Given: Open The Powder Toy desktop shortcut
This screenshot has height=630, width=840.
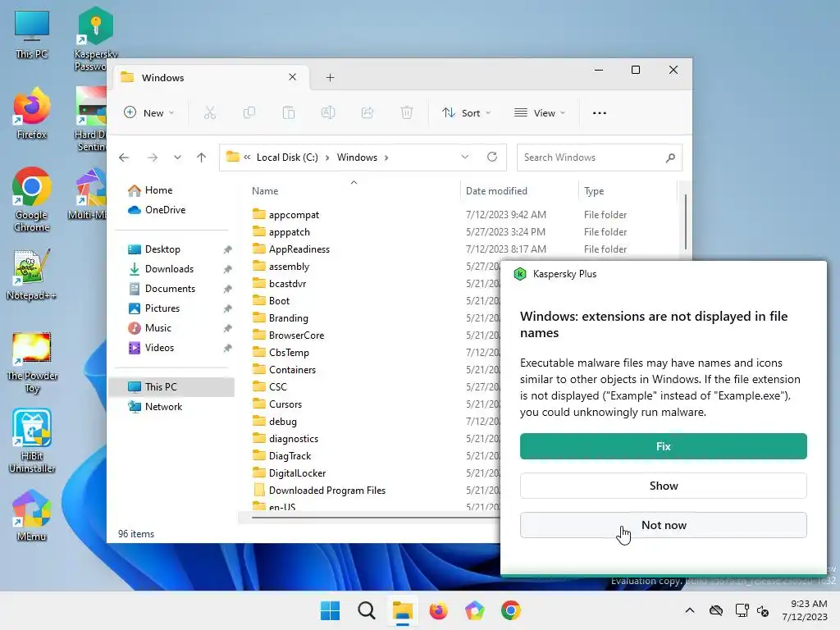Looking at the screenshot, I should (32, 362).
